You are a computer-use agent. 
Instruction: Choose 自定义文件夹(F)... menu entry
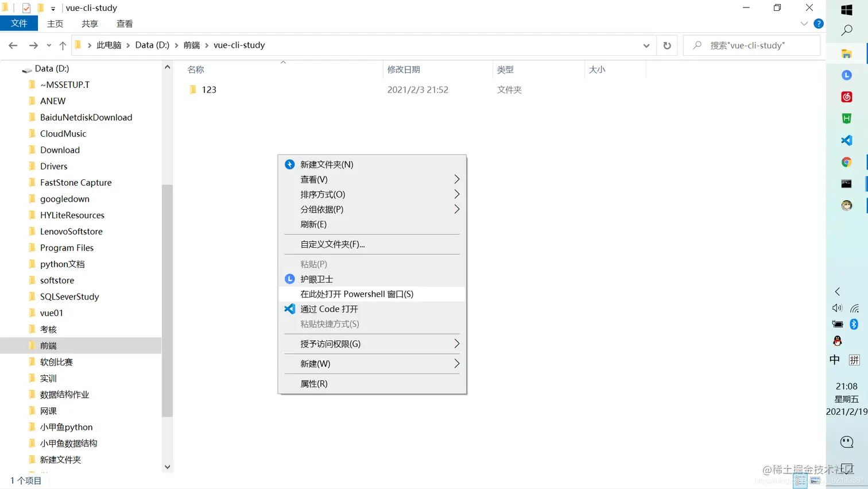[372, 244]
